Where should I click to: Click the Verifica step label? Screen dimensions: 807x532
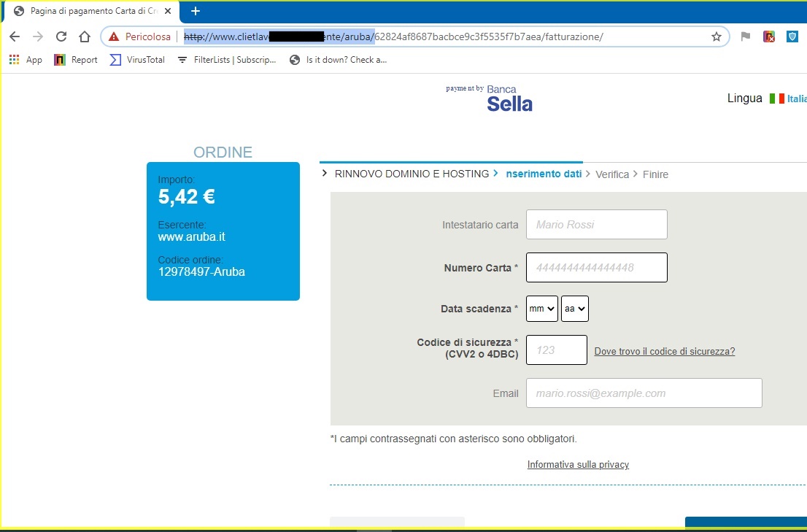coord(612,174)
